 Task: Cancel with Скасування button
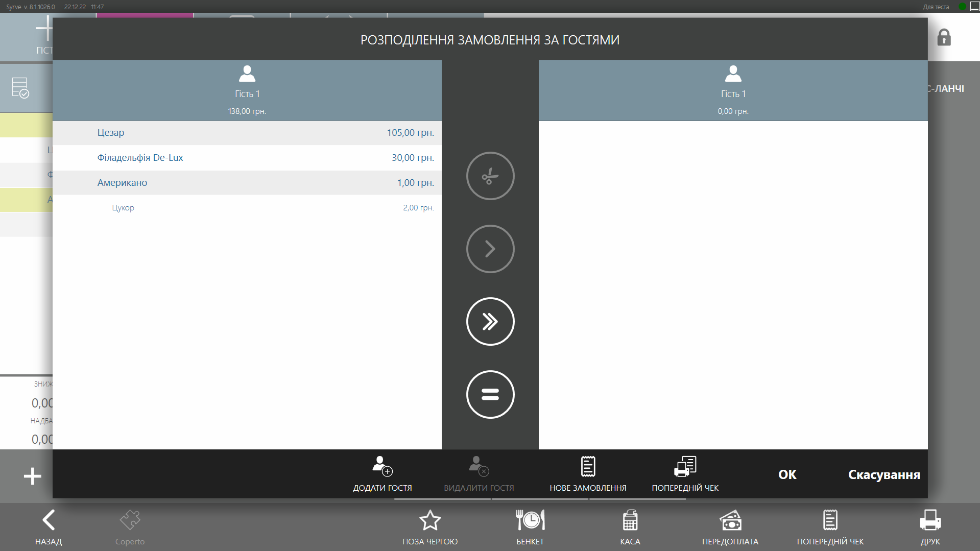point(884,474)
